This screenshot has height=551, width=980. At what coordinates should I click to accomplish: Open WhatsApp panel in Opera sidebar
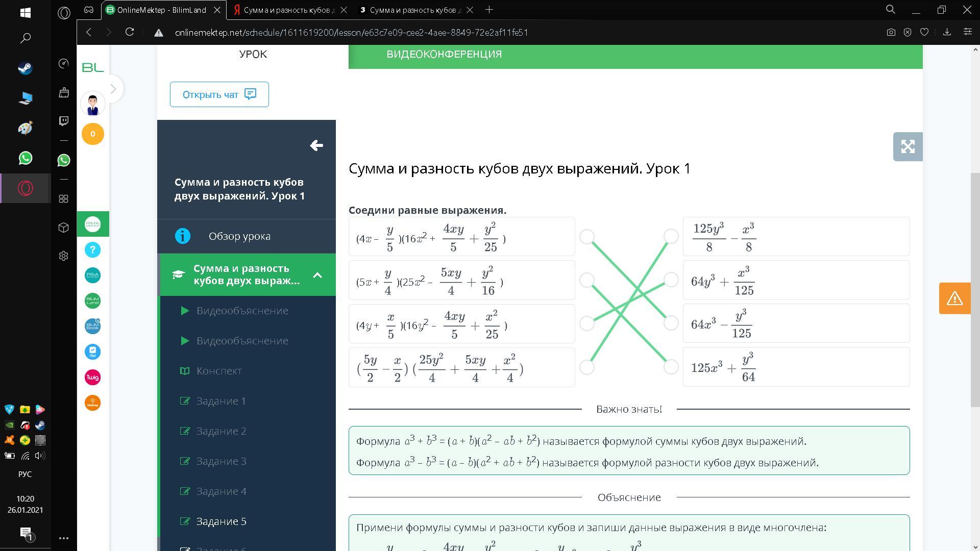pos(64,160)
